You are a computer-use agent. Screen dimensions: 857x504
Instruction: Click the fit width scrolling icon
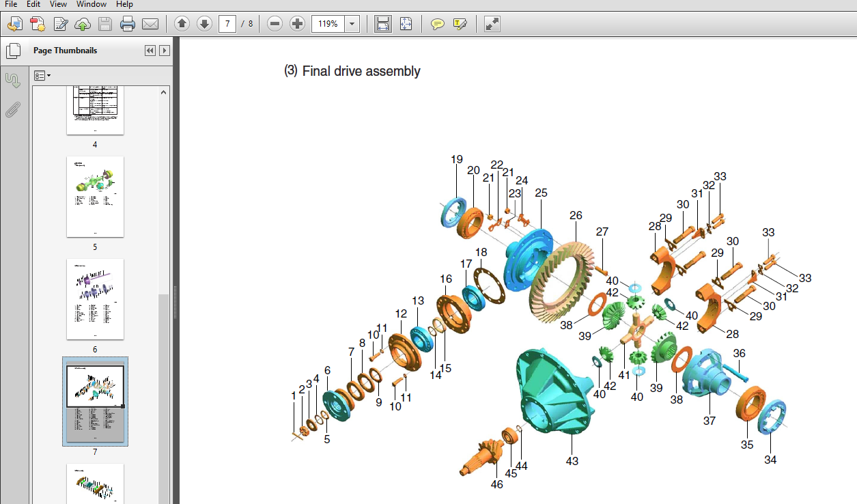tap(383, 24)
